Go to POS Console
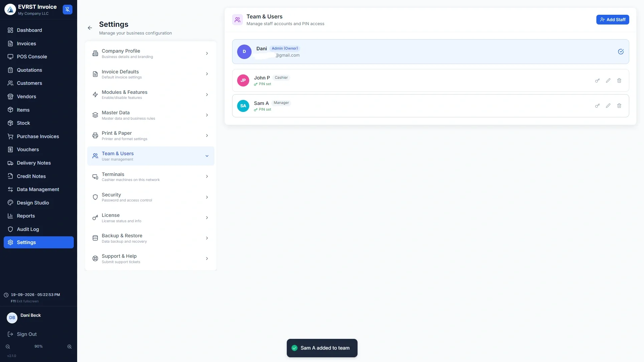The height and width of the screenshot is (362, 644). tap(39, 57)
